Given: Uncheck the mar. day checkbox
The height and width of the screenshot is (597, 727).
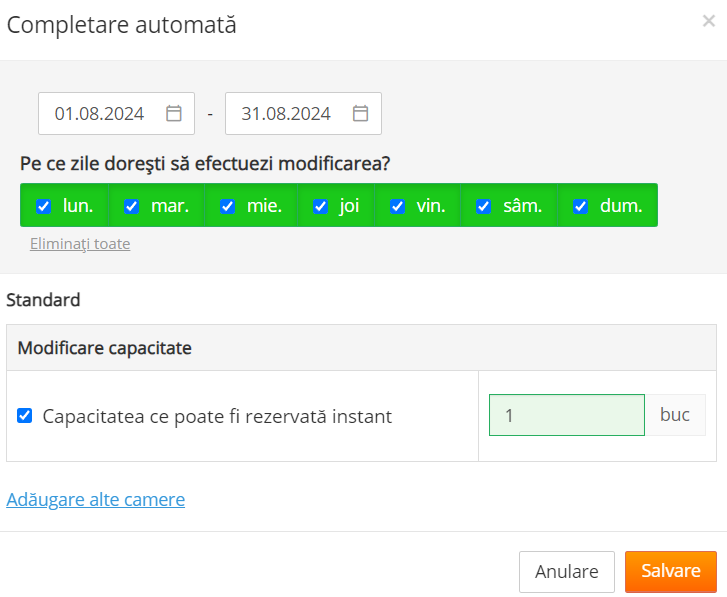Looking at the screenshot, I should point(131,206).
